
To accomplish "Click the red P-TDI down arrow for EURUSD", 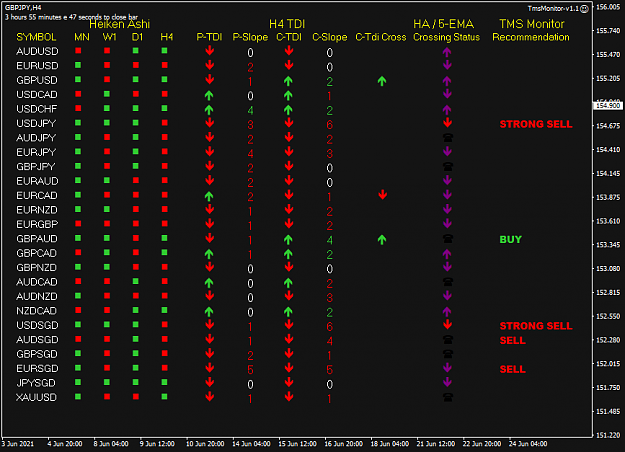I will (x=210, y=65).
